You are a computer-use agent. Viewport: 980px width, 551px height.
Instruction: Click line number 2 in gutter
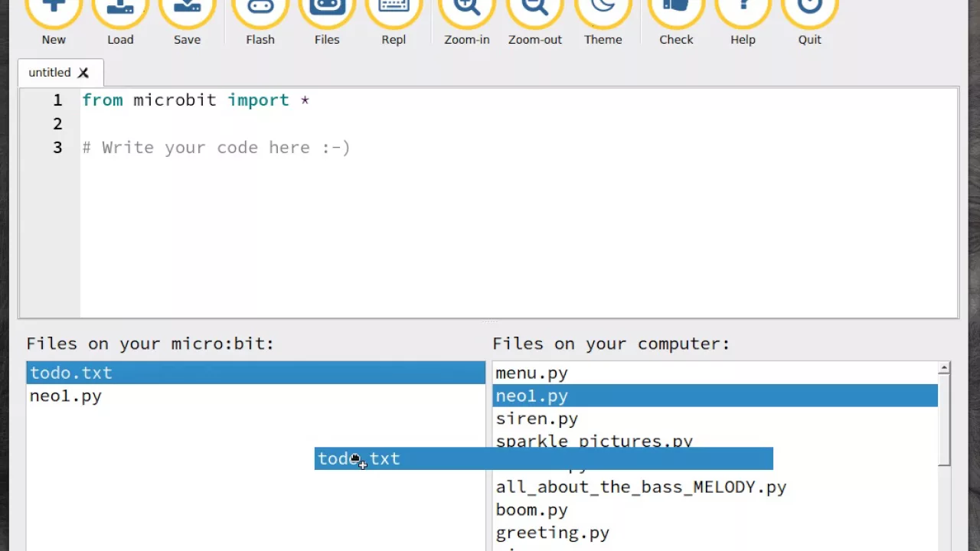tap(57, 124)
